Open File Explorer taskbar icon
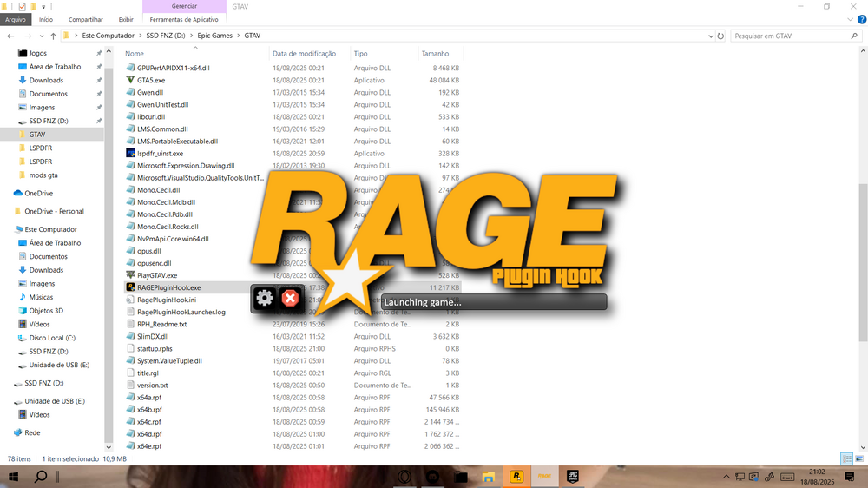The width and height of the screenshot is (868, 488). point(488,477)
